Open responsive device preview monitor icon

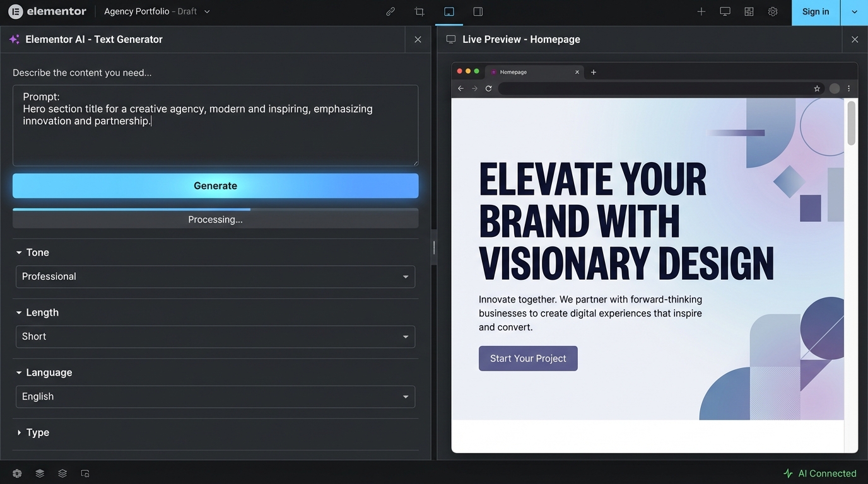click(725, 11)
